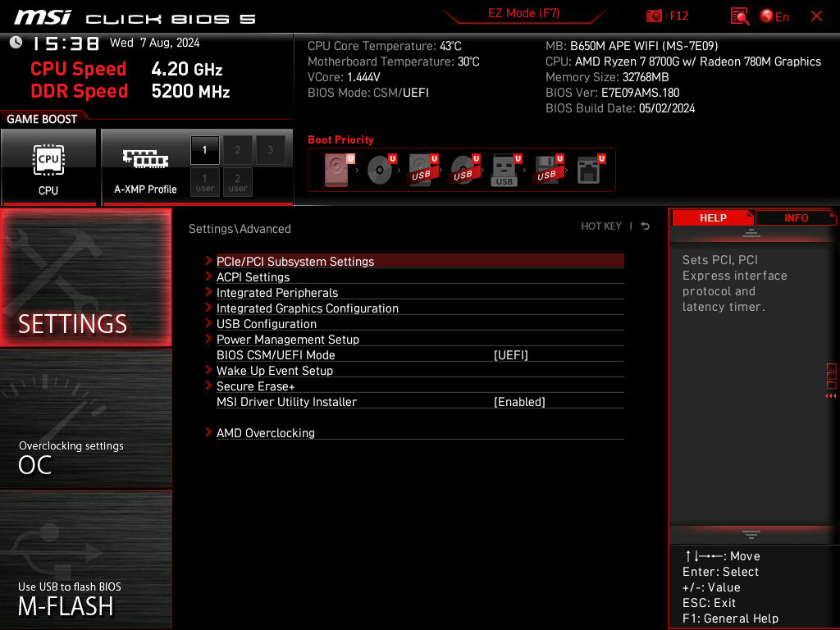Select the network boot device icon
This screenshot has height=630, width=840.
(x=590, y=170)
